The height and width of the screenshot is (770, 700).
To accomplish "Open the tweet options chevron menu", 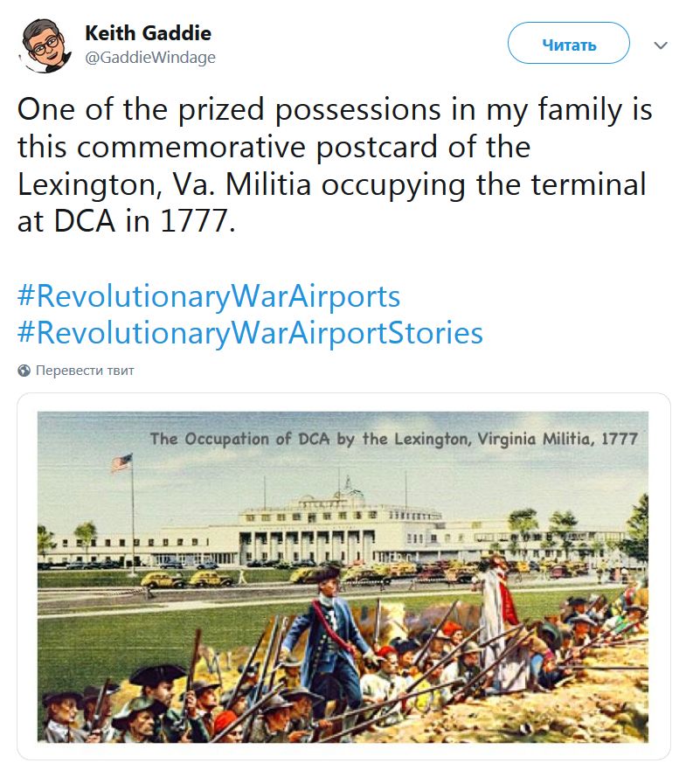I will click(661, 45).
